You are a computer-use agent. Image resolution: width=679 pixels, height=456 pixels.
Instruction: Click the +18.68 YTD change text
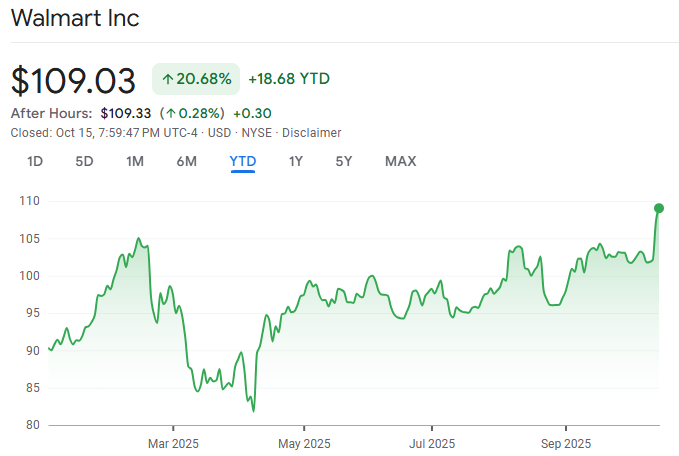click(289, 78)
